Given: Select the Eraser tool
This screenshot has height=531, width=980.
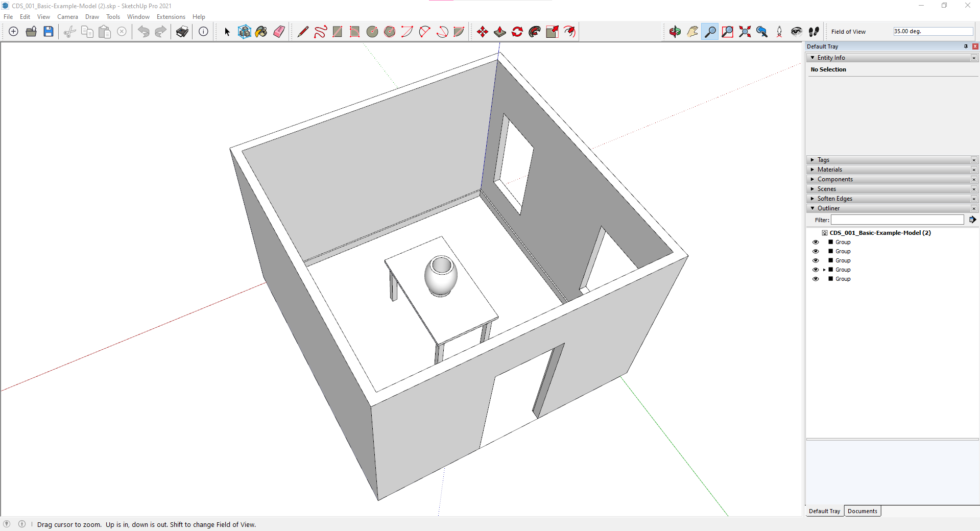Looking at the screenshot, I should click(x=279, y=32).
